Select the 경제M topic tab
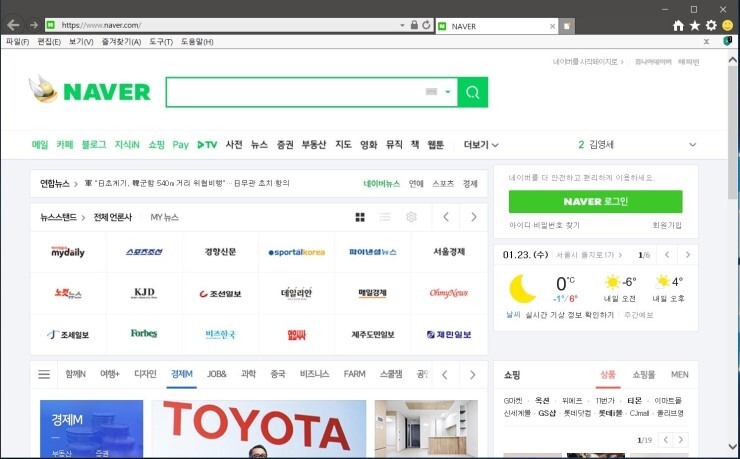Screen dimensions: 740x459 pyautogui.click(x=182, y=374)
